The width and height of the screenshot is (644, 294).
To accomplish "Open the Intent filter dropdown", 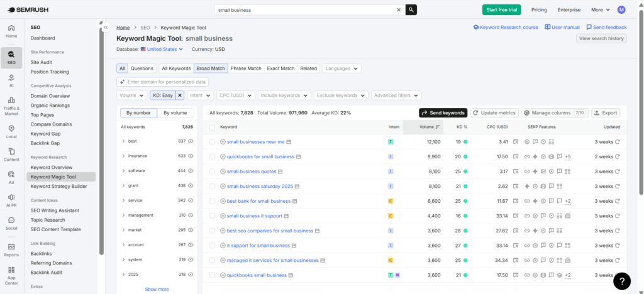I will pos(201,95).
